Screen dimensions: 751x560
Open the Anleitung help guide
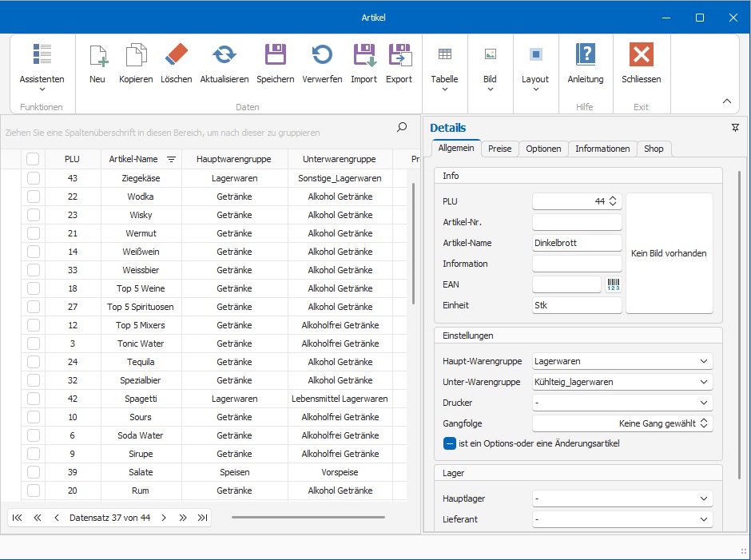pos(586,56)
